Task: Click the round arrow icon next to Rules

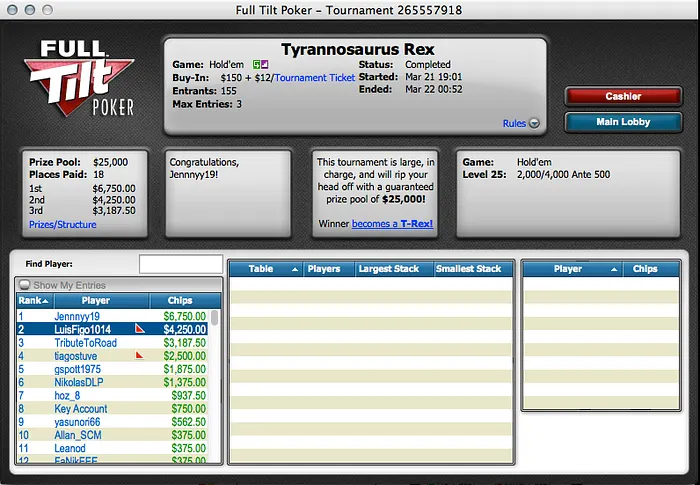Action: coord(534,124)
